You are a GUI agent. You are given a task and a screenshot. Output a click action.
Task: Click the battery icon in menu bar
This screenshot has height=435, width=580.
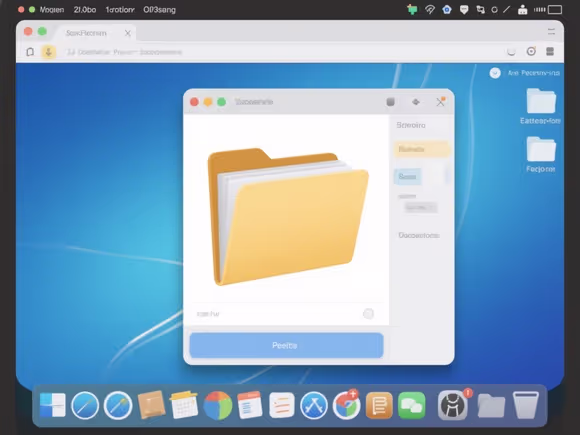click(555, 10)
